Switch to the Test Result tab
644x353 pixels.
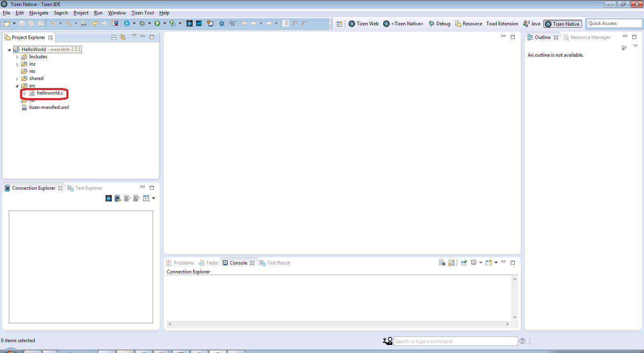coord(275,263)
